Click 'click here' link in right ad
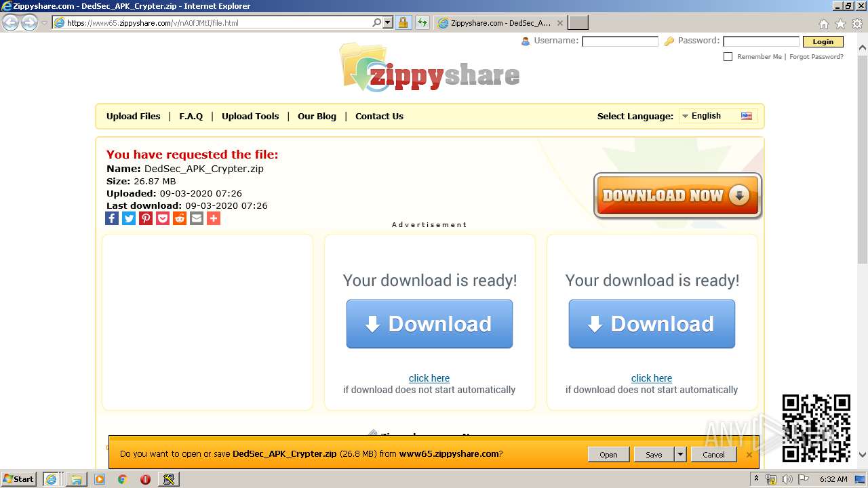This screenshot has width=868, height=488. point(652,378)
